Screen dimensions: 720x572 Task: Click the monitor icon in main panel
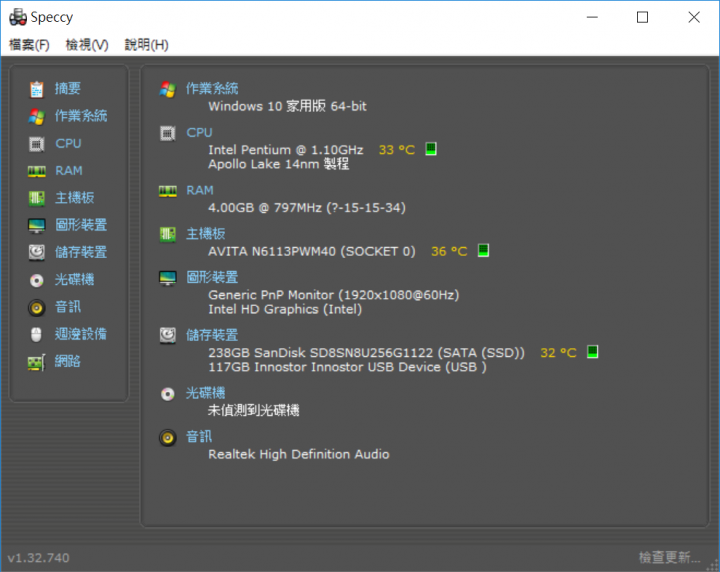pyautogui.click(x=168, y=278)
